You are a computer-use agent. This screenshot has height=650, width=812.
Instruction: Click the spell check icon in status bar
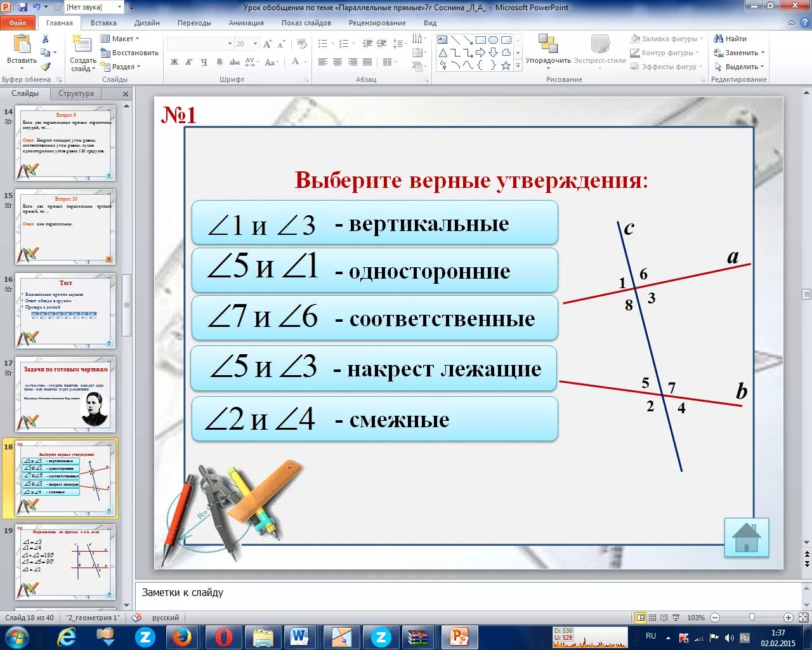(x=136, y=618)
